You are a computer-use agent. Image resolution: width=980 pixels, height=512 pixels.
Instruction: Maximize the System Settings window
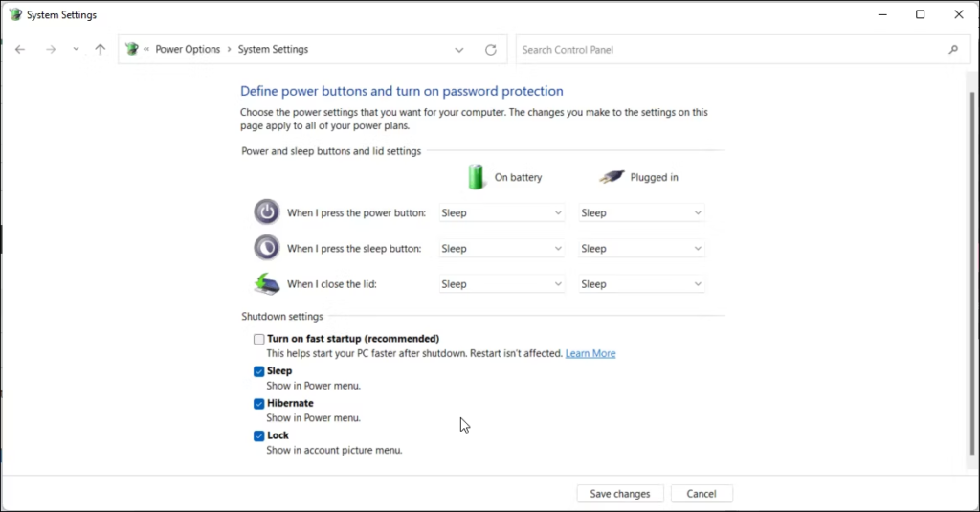coord(920,14)
